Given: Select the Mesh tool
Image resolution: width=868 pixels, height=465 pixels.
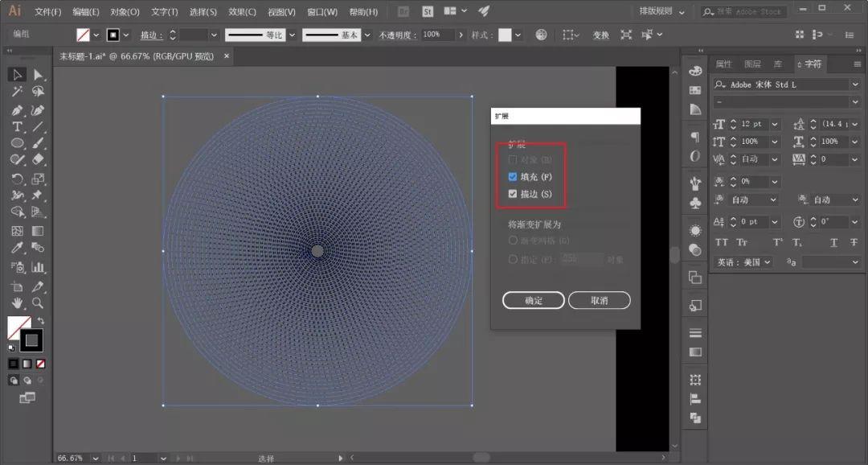Looking at the screenshot, I should point(17,231).
